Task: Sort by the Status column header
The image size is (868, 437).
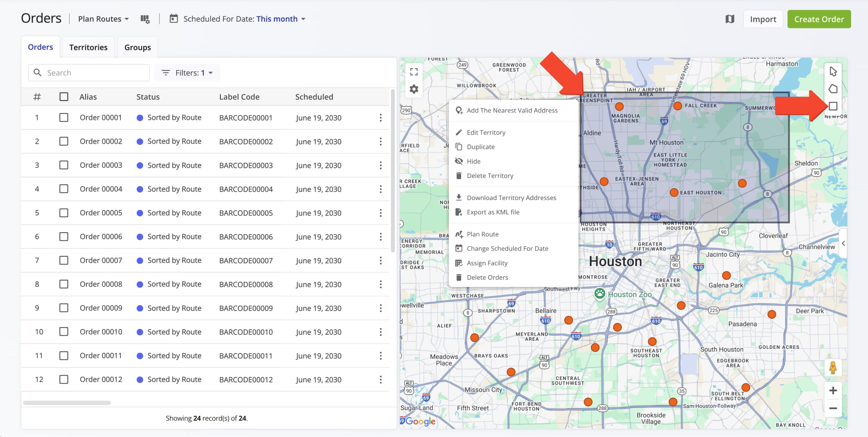Action: coord(148,97)
